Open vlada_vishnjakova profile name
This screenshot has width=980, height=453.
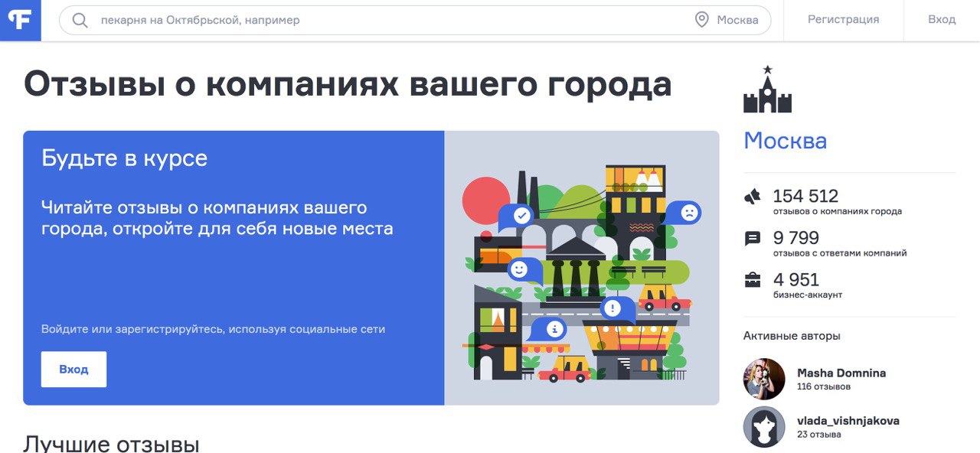point(848,421)
